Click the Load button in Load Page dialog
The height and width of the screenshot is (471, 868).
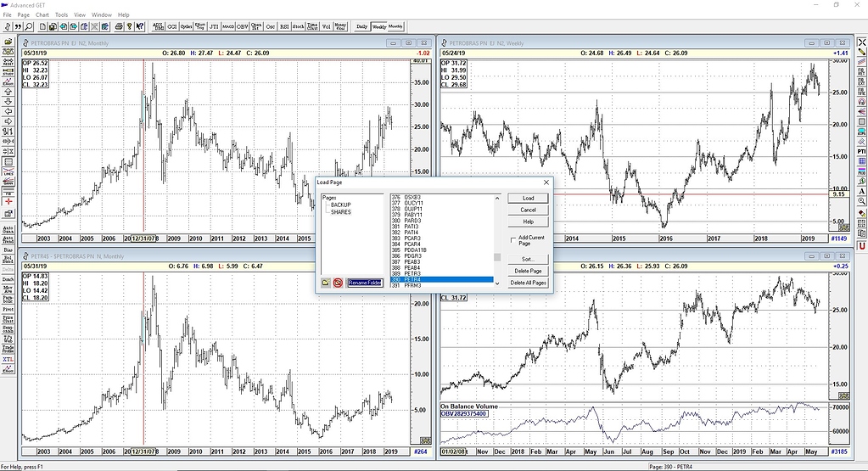pyautogui.click(x=528, y=198)
